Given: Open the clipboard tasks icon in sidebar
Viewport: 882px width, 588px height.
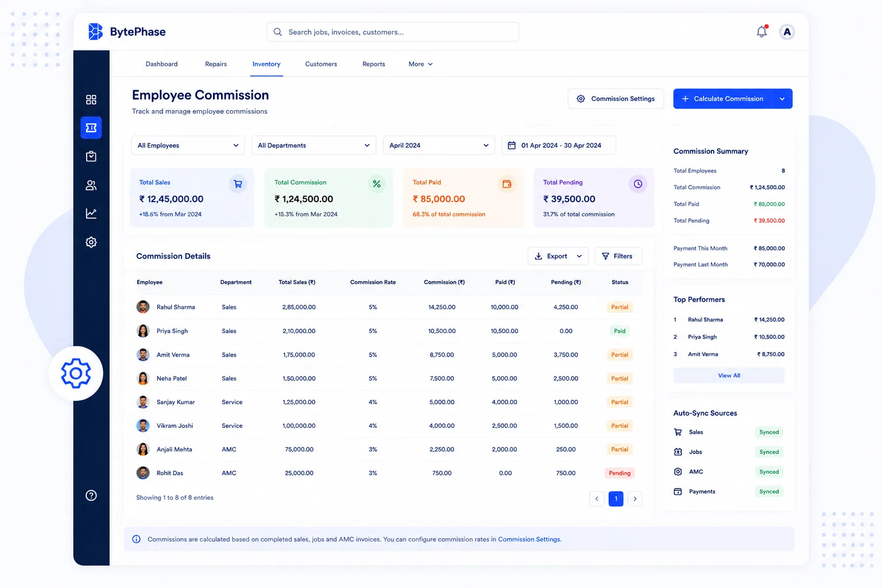Looking at the screenshot, I should [91, 156].
